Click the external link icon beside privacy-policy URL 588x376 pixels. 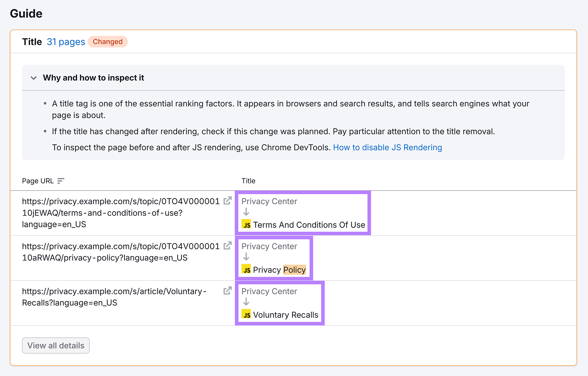pyautogui.click(x=228, y=246)
